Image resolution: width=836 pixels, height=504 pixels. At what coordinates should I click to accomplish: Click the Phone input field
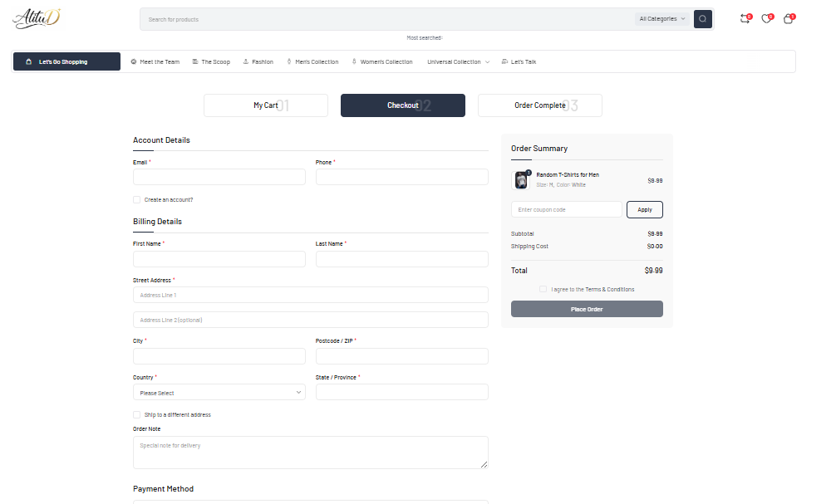point(401,177)
